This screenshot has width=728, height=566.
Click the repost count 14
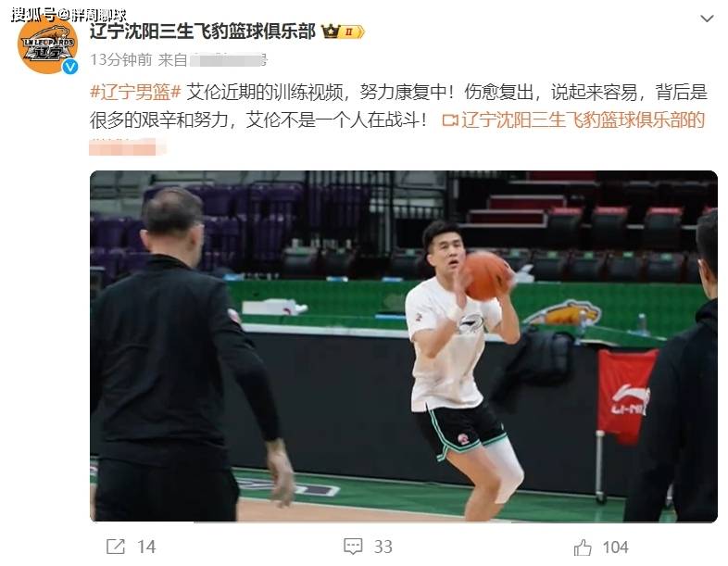click(146, 547)
